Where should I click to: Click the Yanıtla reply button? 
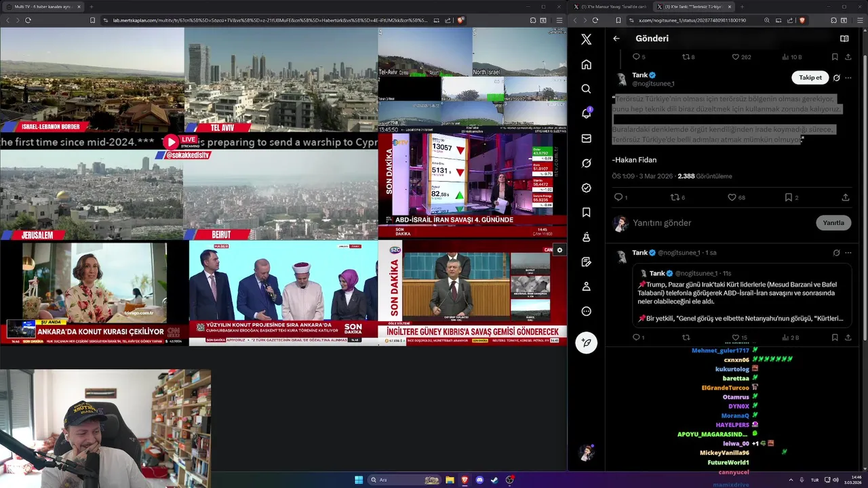pyautogui.click(x=833, y=223)
